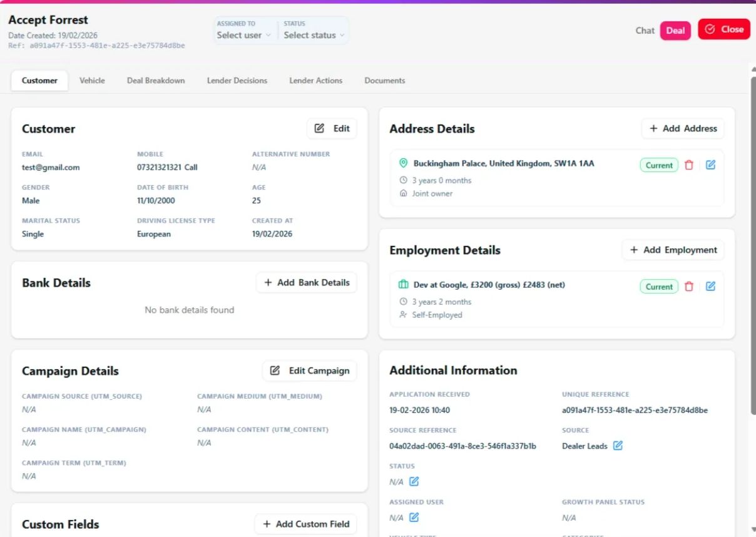Screen dimensions: 756x537
Task: Click the Current badge on the employment entry
Action: (659, 287)
